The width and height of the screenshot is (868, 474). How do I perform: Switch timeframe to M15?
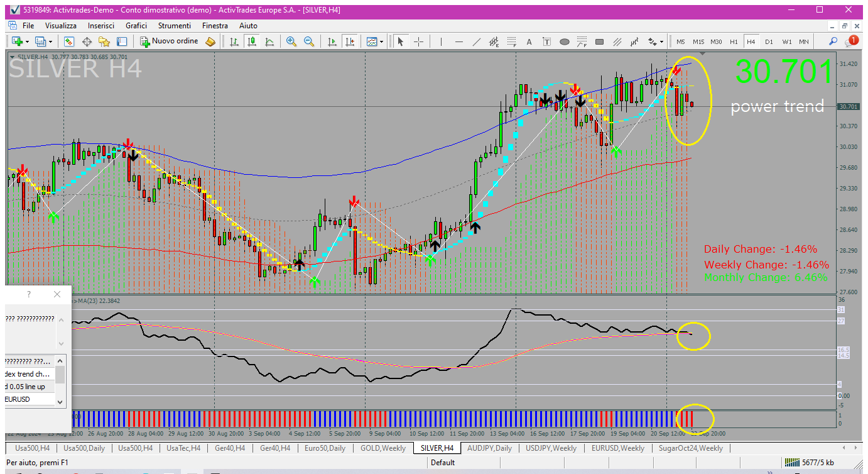click(698, 41)
